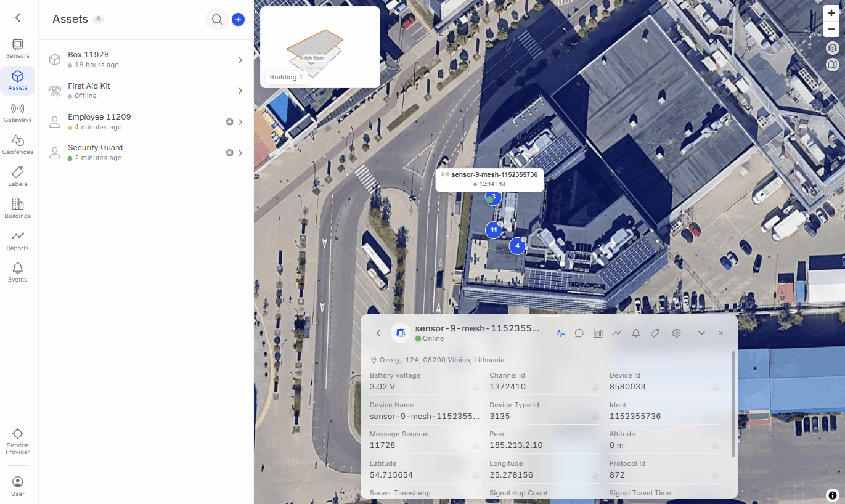Screen dimensions: 845x504
Task: Open the Sensors section in sidebar
Action: pos(18,49)
